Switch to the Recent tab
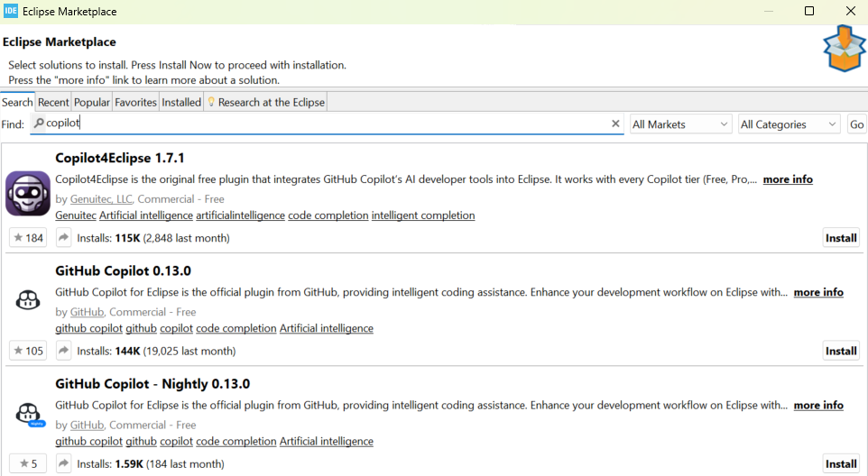This screenshot has width=868, height=476. point(53,102)
